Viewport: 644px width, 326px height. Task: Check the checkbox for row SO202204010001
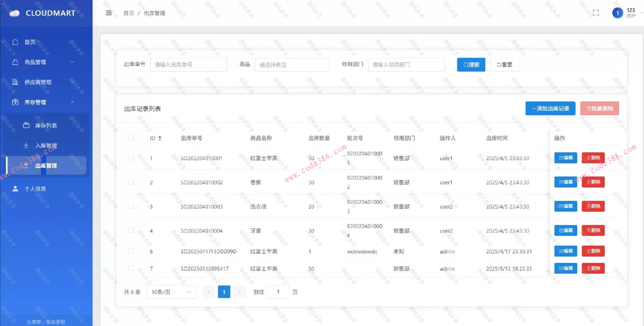[x=131, y=158]
